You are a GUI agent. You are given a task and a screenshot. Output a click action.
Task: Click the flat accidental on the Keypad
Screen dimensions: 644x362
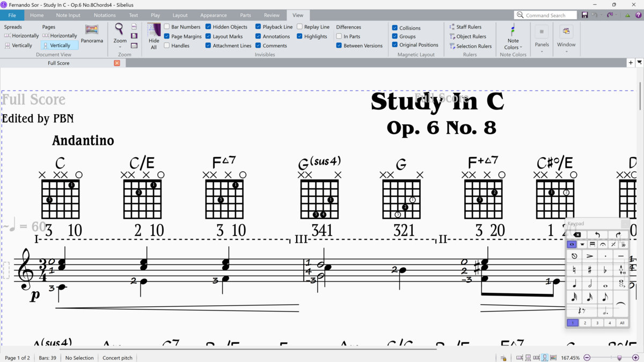[605, 270]
